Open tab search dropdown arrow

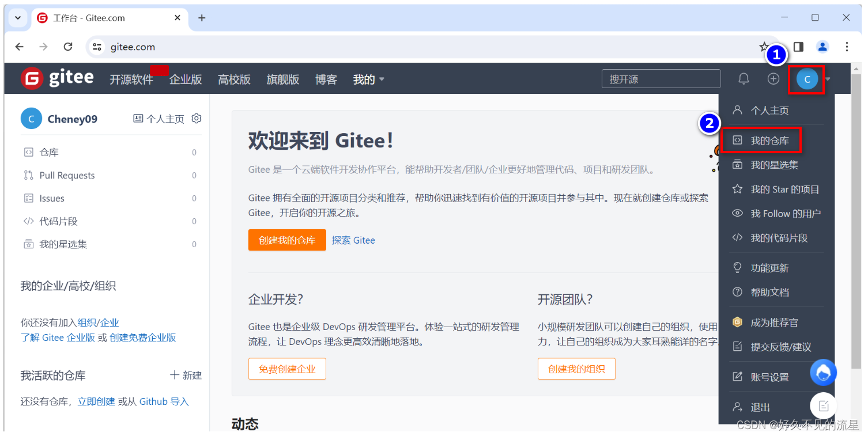[x=18, y=18]
